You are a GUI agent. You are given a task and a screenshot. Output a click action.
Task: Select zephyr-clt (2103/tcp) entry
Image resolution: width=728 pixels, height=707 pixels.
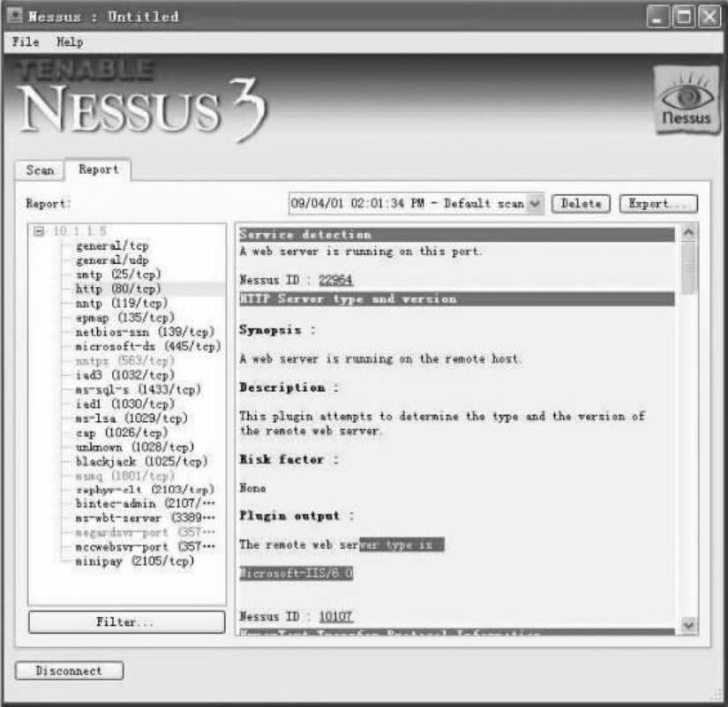pos(146,490)
